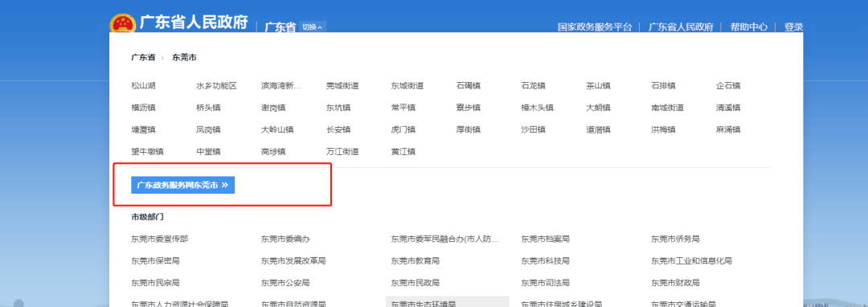The height and width of the screenshot is (307, 868).
Task: Pick 横沥镇 town
Action: [143, 108]
